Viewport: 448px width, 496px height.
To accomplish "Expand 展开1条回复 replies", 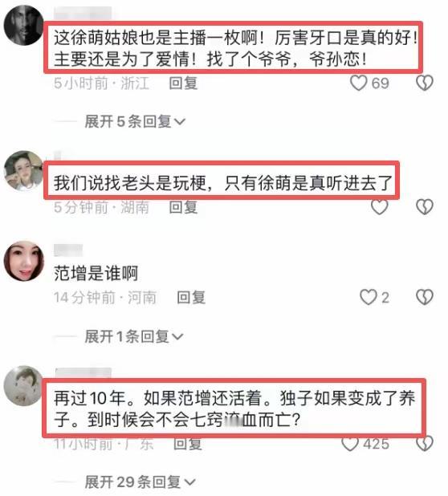I will click(x=134, y=336).
